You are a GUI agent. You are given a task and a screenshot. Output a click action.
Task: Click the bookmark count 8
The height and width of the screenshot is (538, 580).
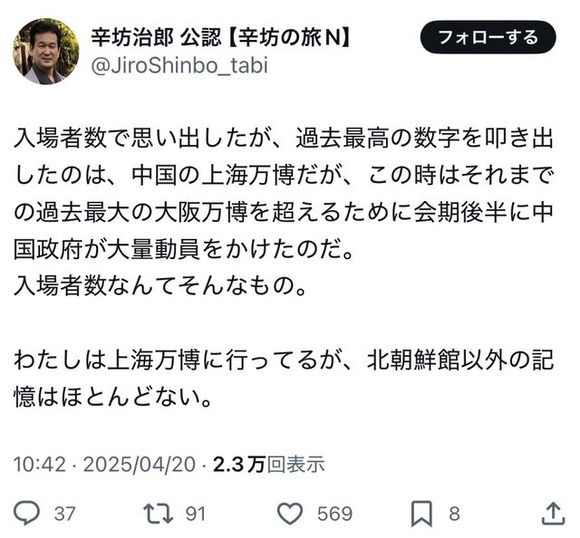tap(454, 514)
